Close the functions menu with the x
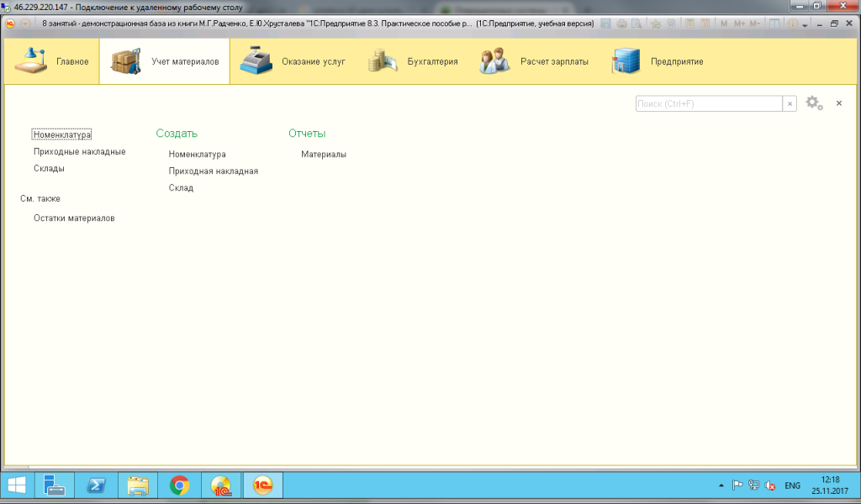This screenshot has height=504, width=861. click(x=839, y=103)
